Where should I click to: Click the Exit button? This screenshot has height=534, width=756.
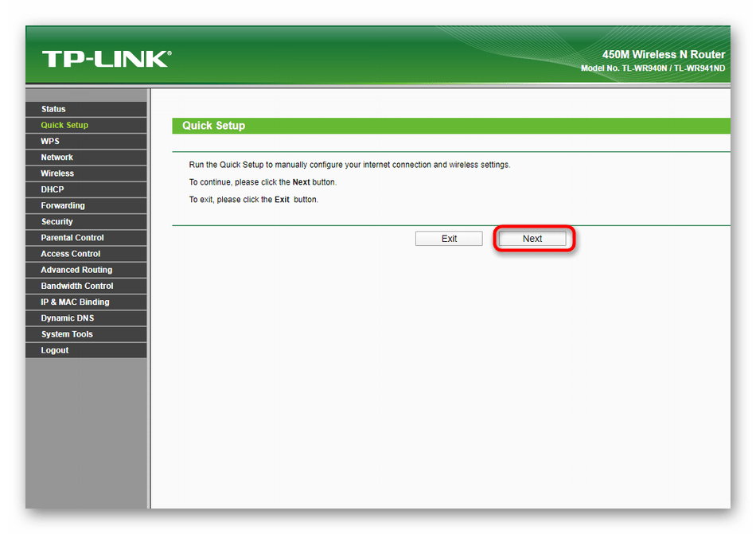(x=449, y=239)
